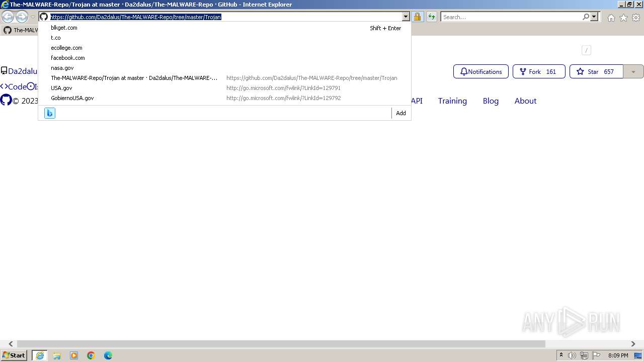Click the 8:09 PM clock
Image resolution: width=644 pixels, height=362 pixels.
pos(618,355)
